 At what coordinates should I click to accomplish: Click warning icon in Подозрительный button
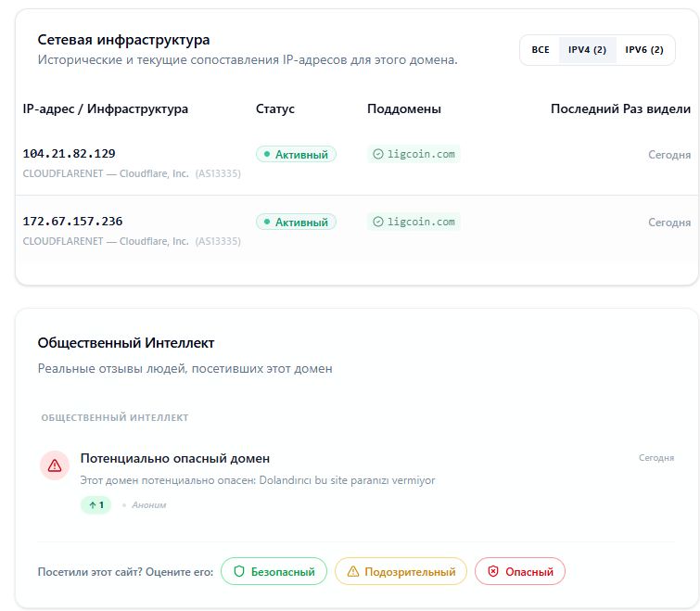pos(353,571)
